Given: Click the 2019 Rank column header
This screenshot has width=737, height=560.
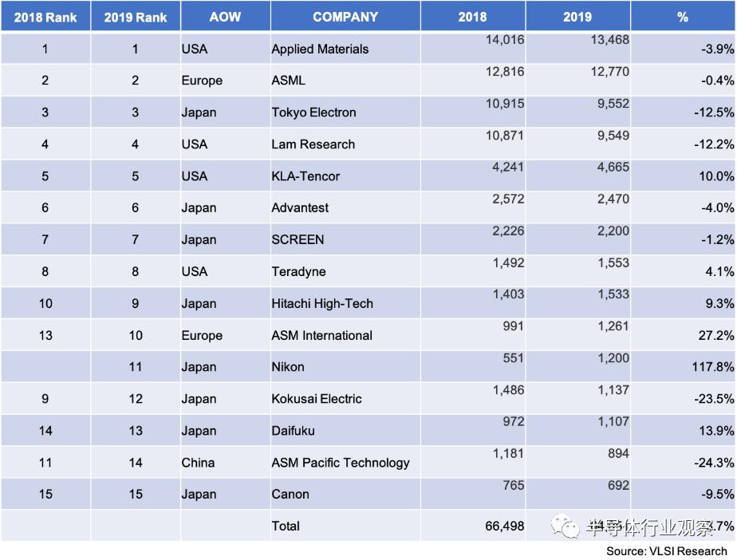Looking at the screenshot, I should (136, 17).
